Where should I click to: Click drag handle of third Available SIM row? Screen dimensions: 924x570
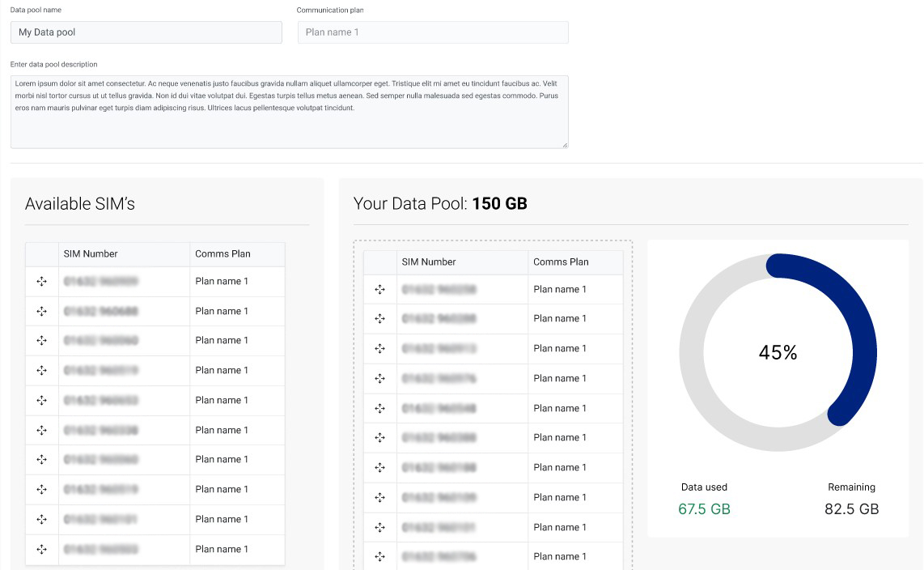[42, 341]
